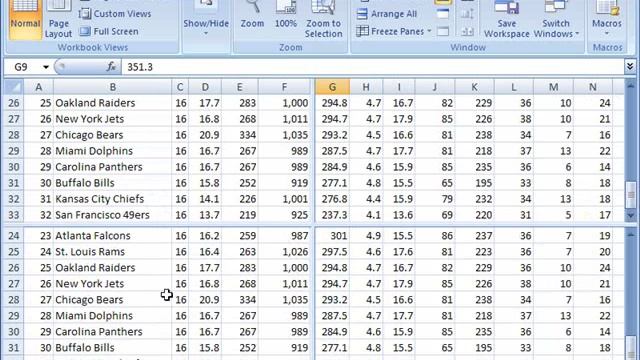Viewport: 640px width, 360px height.
Task: Select column L header
Action: tap(513, 87)
